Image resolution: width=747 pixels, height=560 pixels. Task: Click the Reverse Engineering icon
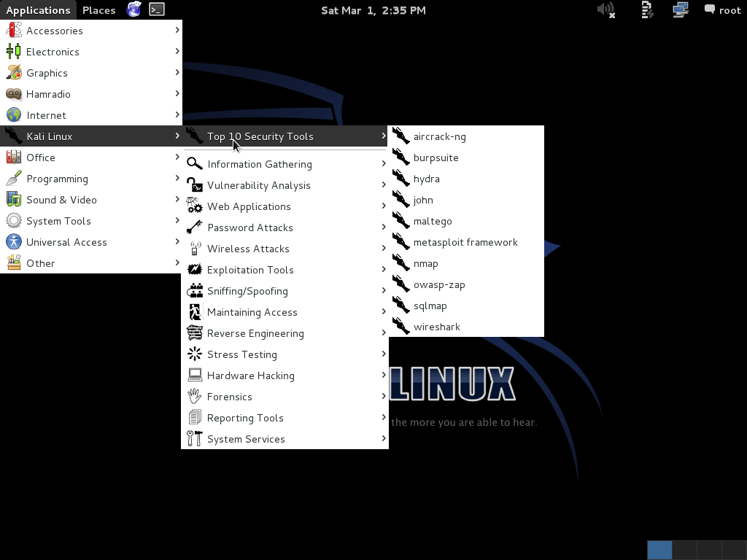(x=194, y=332)
